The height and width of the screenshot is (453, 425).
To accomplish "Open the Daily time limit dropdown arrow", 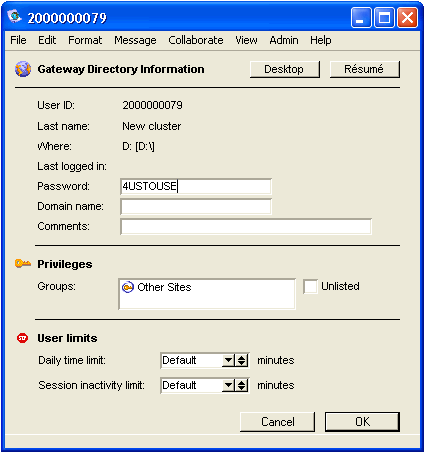I will (x=228, y=360).
